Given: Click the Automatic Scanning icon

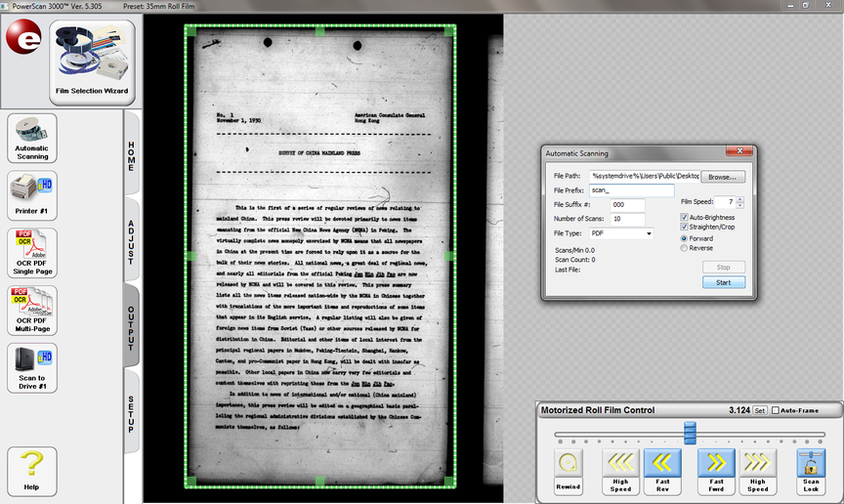Looking at the screenshot, I should tap(32, 138).
